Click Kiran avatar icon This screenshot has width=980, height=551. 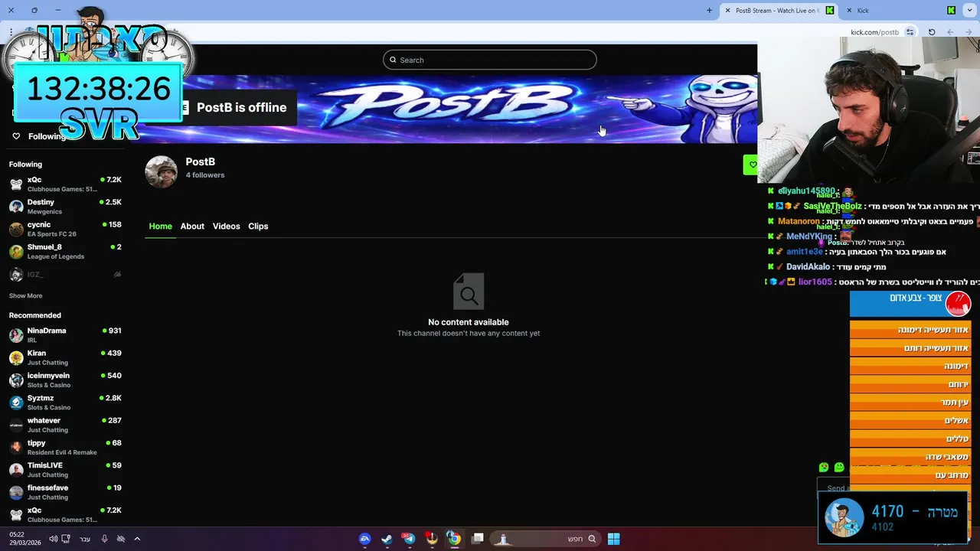point(16,357)
